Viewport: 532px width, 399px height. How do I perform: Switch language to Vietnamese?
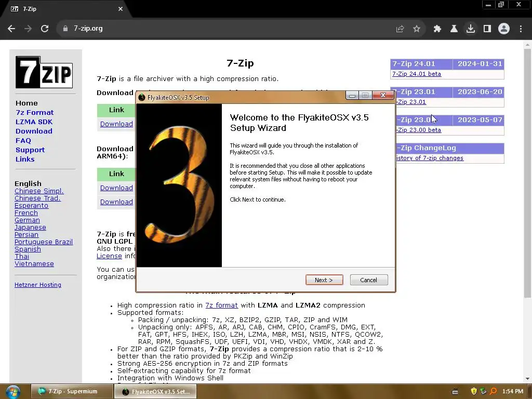tap(34, 263)
